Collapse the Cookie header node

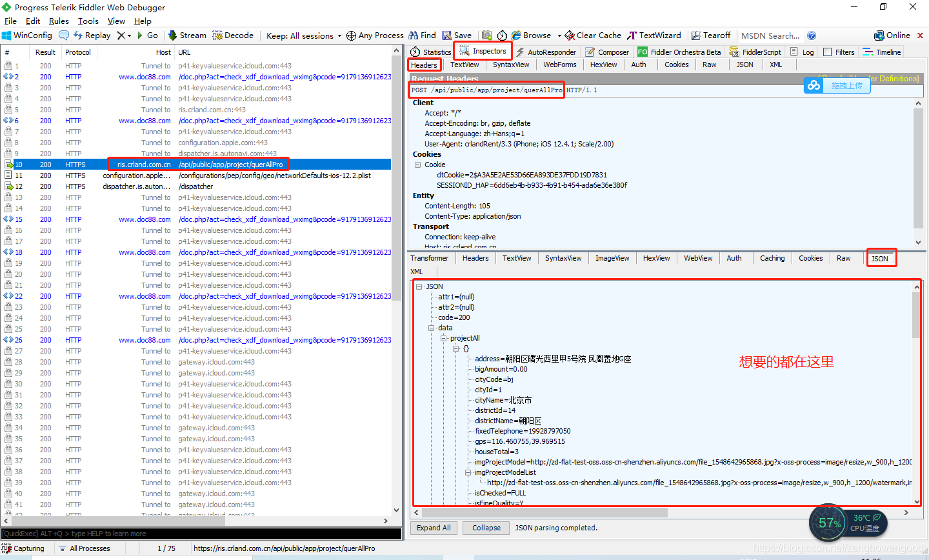point(418,165)
